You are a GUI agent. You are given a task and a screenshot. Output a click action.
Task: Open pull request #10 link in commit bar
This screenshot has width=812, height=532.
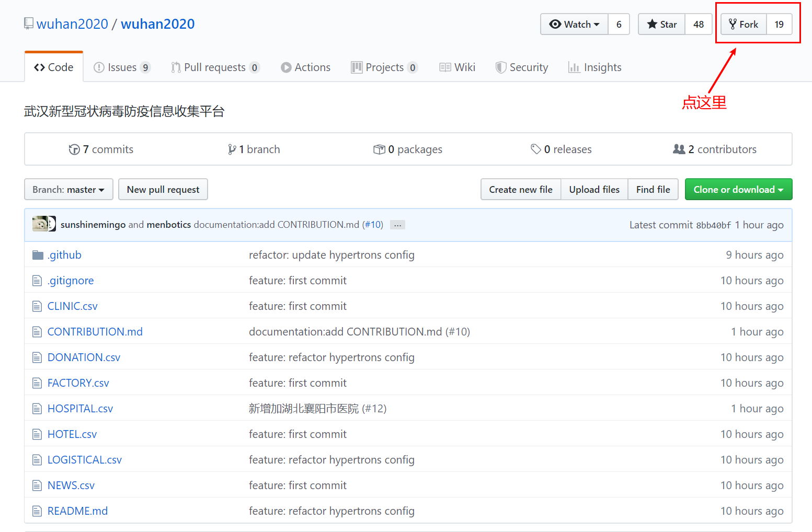point(374,225)
